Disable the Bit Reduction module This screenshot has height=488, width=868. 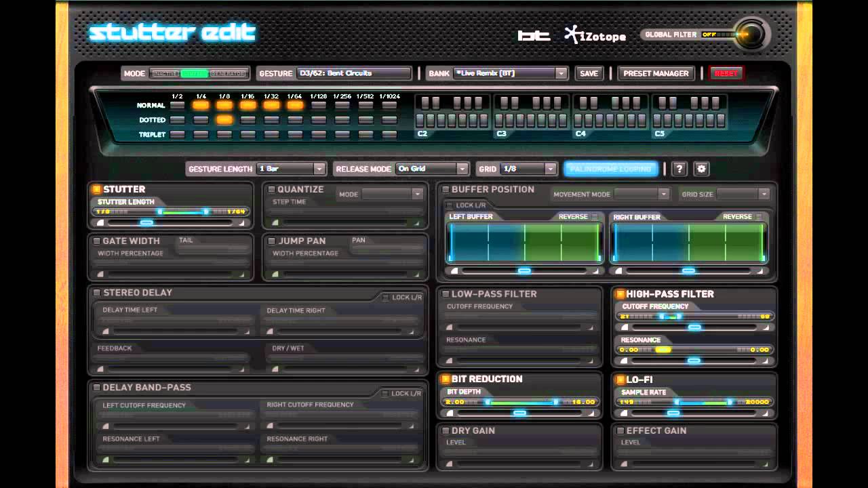(x=446, y=380)
